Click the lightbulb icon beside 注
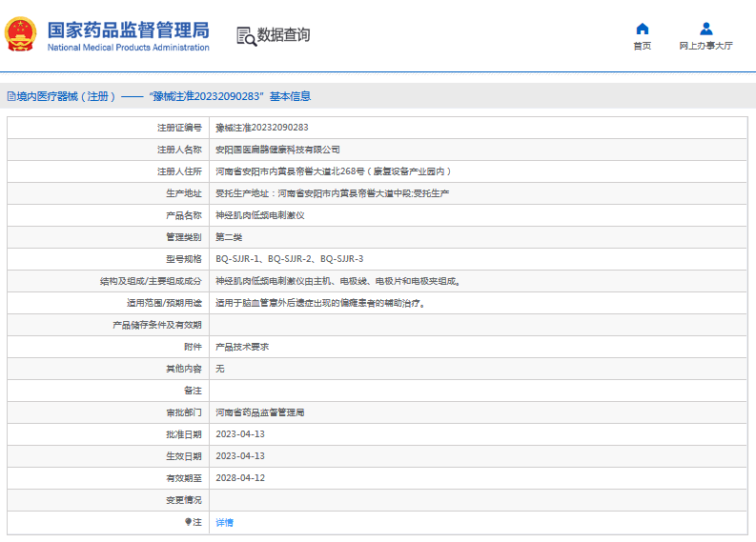The height and width of the screenshot is (542, 756). [x=188, y=522]
